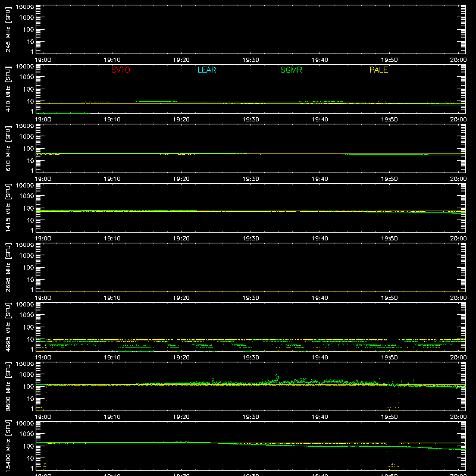Click the red SVTO legend label
Viewport: 476px width, 476px height.
tap(121, 70)
